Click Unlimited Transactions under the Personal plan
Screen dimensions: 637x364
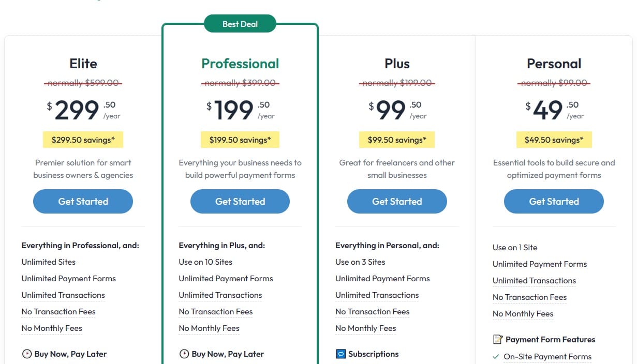click(x=534, y=280)
